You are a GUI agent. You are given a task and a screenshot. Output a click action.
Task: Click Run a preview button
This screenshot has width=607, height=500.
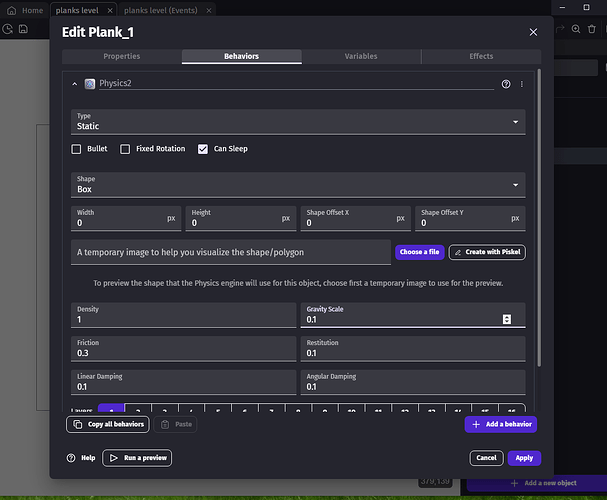coord(137,458)
